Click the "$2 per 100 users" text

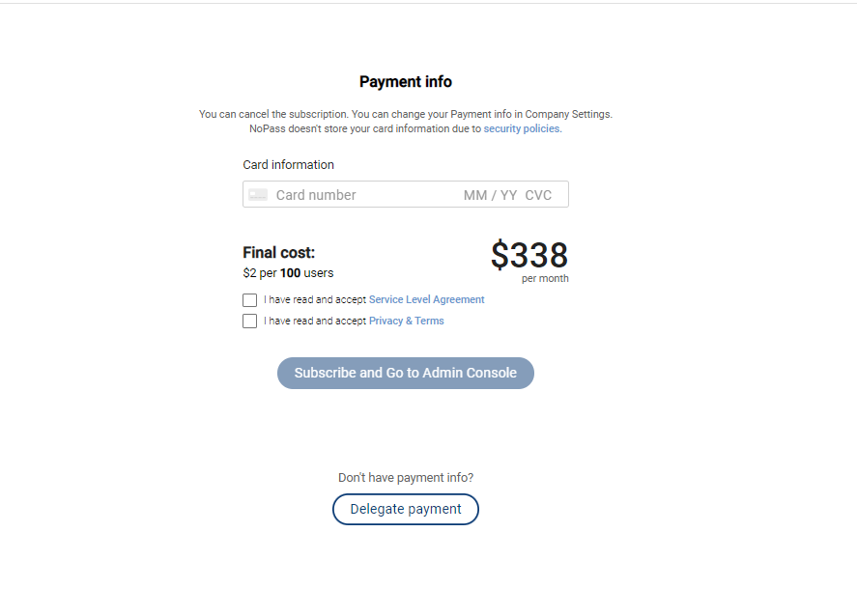tap(288, 273)
